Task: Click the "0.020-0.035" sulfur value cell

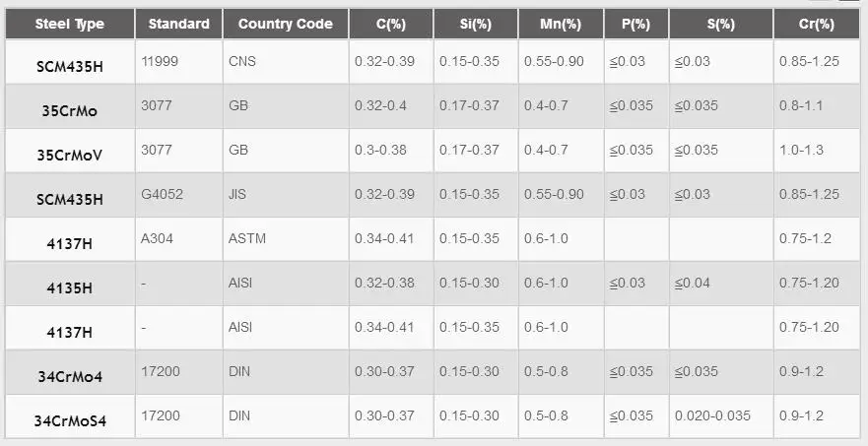Action: tap(712, 415)
